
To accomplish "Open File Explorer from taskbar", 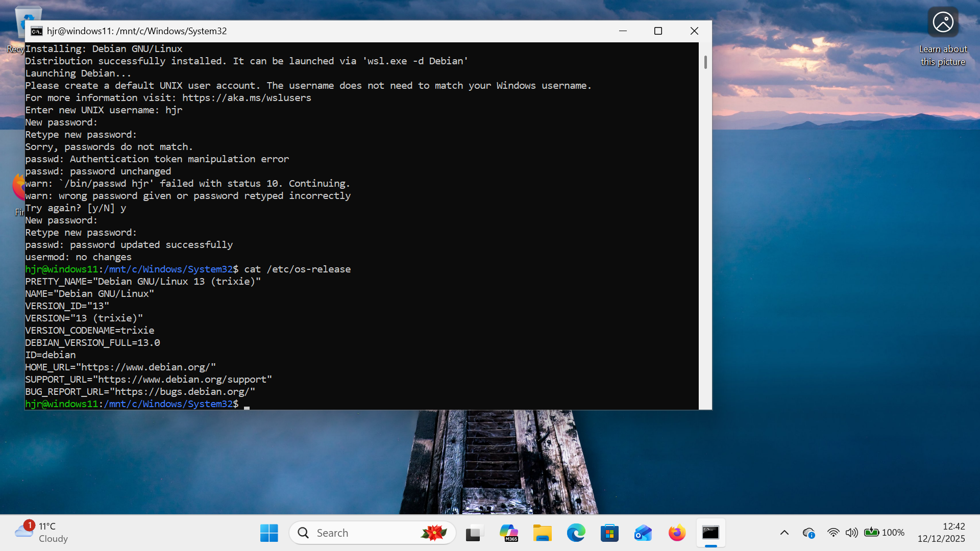I will click(542, 533).
